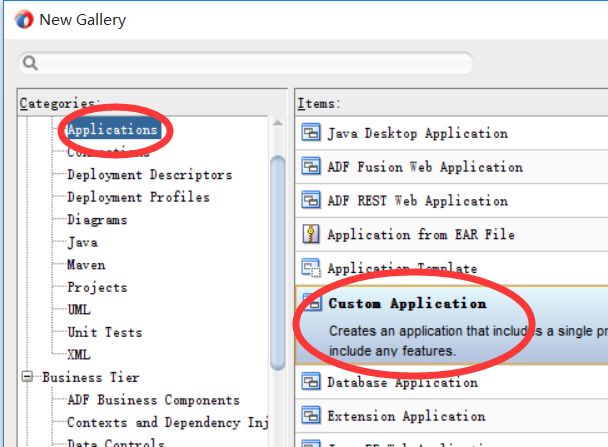Choose Application from EAR File item
Screen dimensions: 608x447
(451, 234)
